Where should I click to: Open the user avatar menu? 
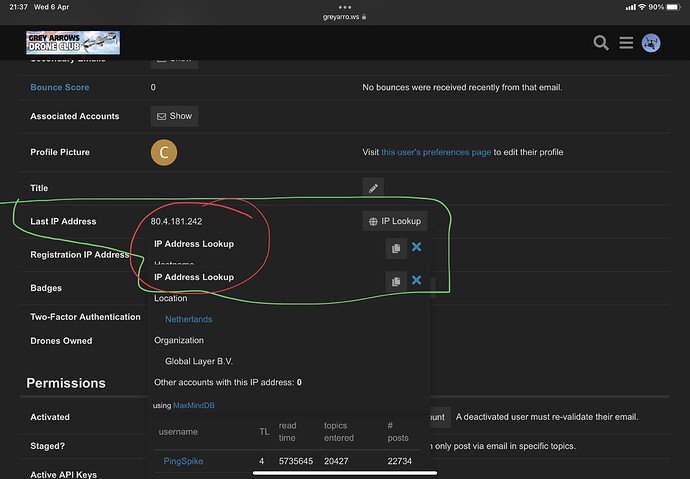[x=651, y=43]
